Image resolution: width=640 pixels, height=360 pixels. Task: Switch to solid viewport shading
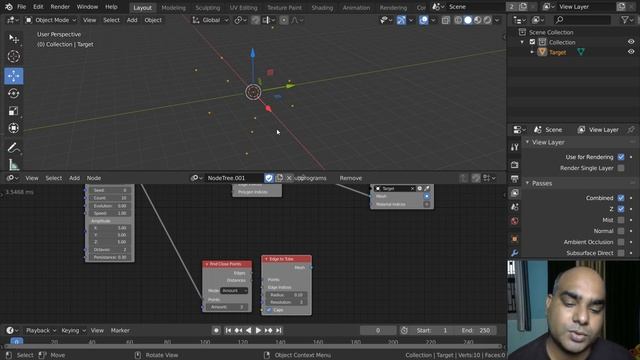click(x=468, y=20)
